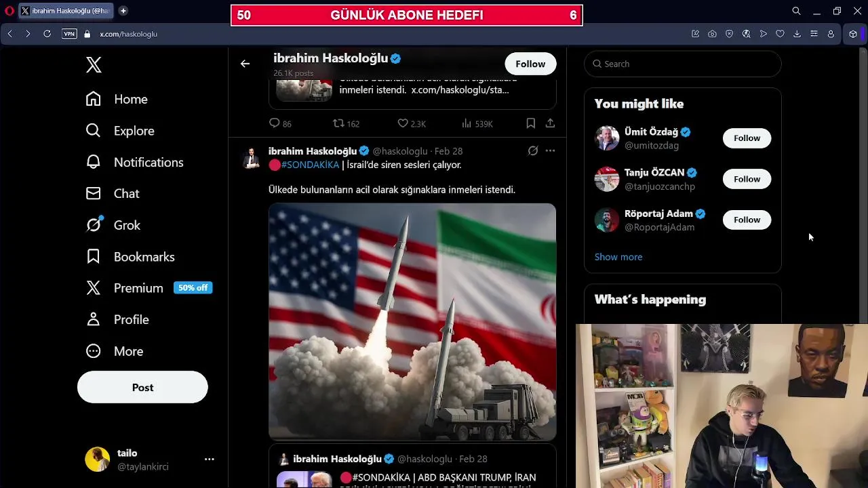Click the page vertical scrollbar
The image size is (868, 488).
[x=863, y=184]
